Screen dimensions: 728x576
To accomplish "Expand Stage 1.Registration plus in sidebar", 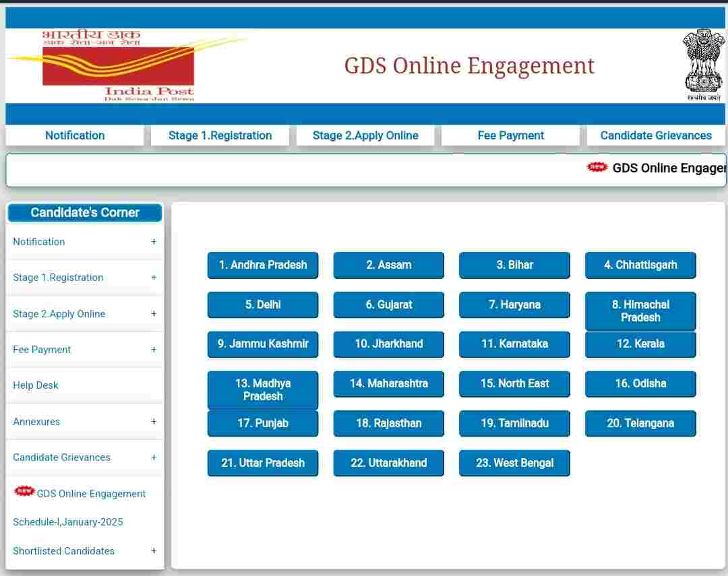I will coord(154,278).
